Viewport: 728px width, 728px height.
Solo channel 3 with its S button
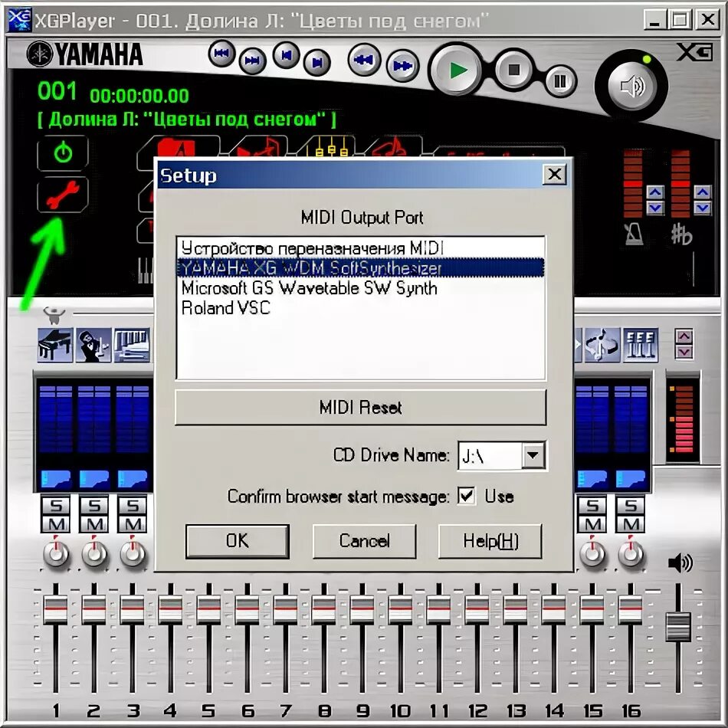[x=133, y=505]
